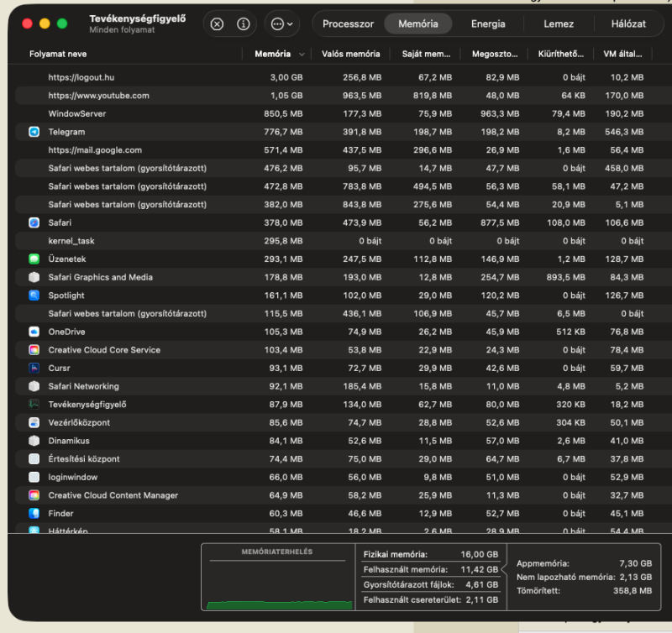Click the stop process X icon

[x=217, y=24]
